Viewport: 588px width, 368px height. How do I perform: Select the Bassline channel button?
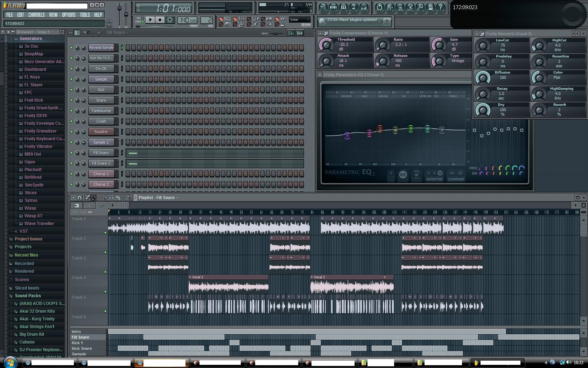pos(101,132)
